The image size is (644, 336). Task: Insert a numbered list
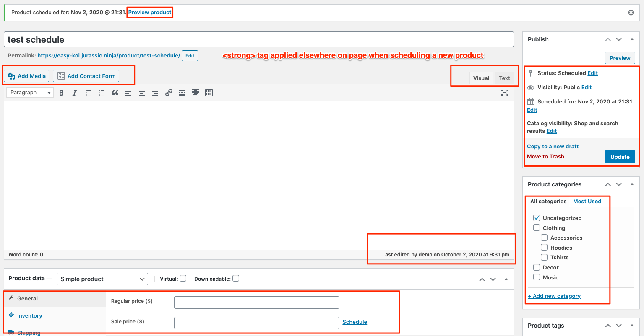[102, 93]
